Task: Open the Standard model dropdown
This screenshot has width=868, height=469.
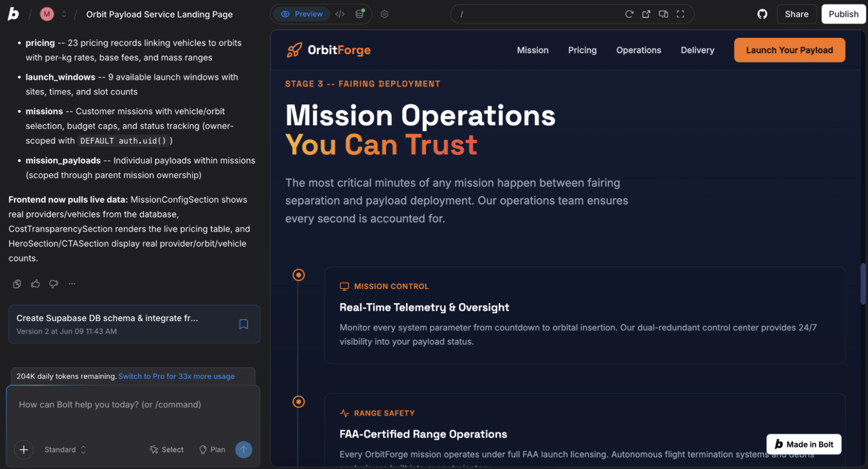Action: pos(65,450)
